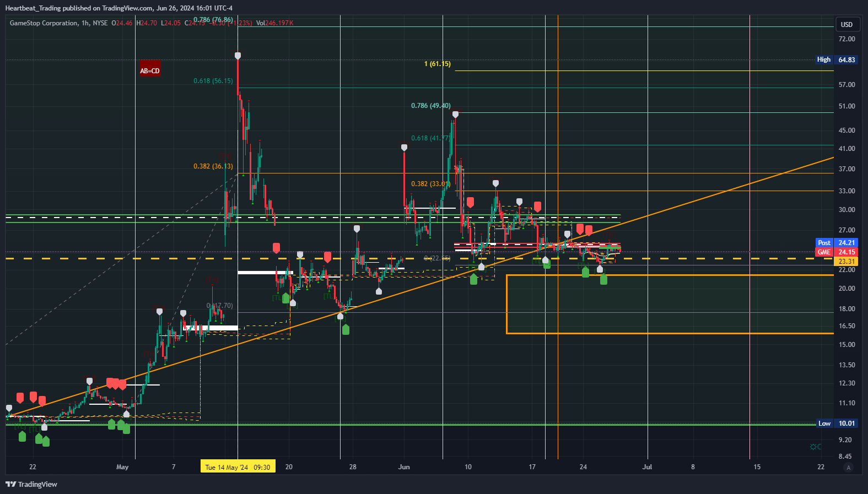
Task: Select the 0.786 (49.40) Fibonacci label
Action: [430, 106]
